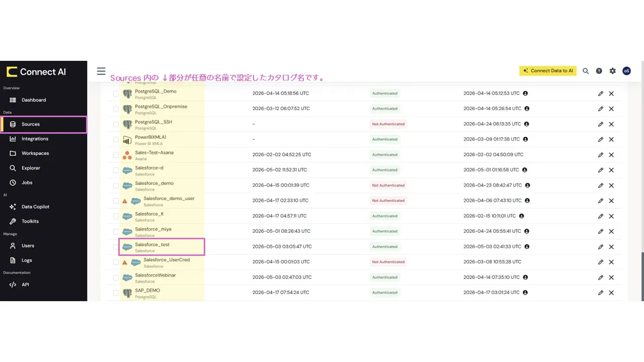This screenshot has width=644, height=362.
Task: Delete the Salesforce_test source
Action: (611, 247)
